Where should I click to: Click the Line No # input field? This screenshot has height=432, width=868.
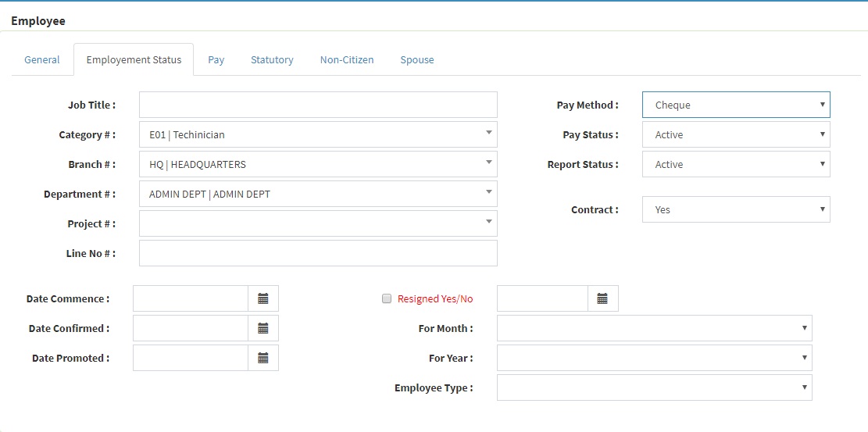coord(318,253)
